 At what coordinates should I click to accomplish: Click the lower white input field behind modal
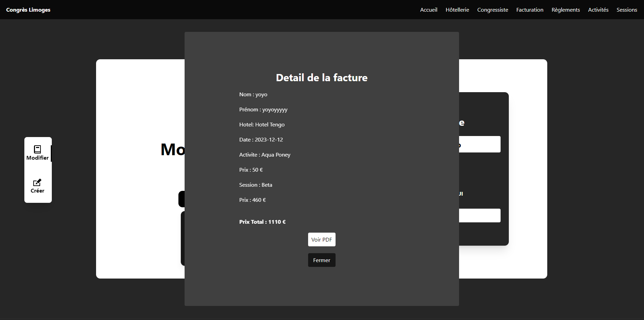point(480,216)
